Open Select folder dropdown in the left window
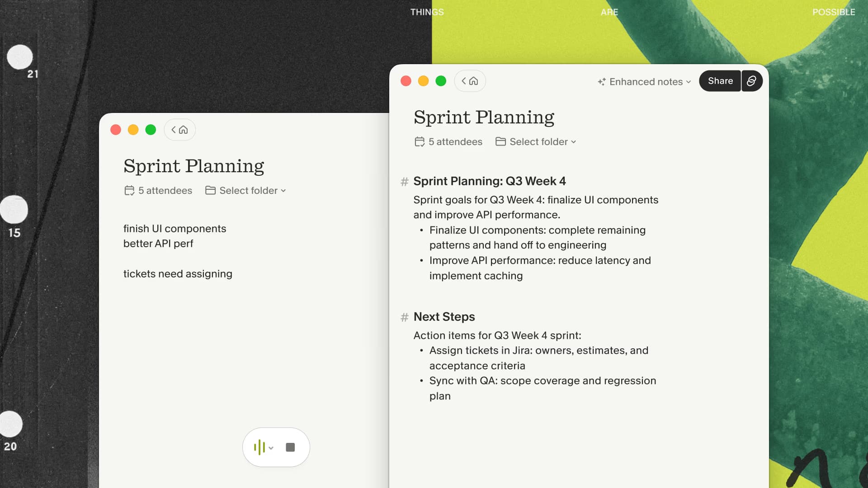 point(245,191)
